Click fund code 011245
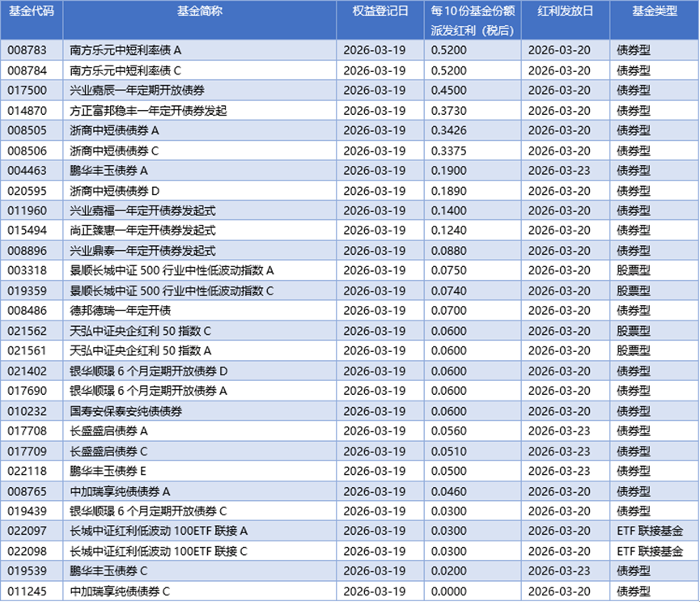The width and height of the screenshot is (700, 602). click(x=28, y=591)
